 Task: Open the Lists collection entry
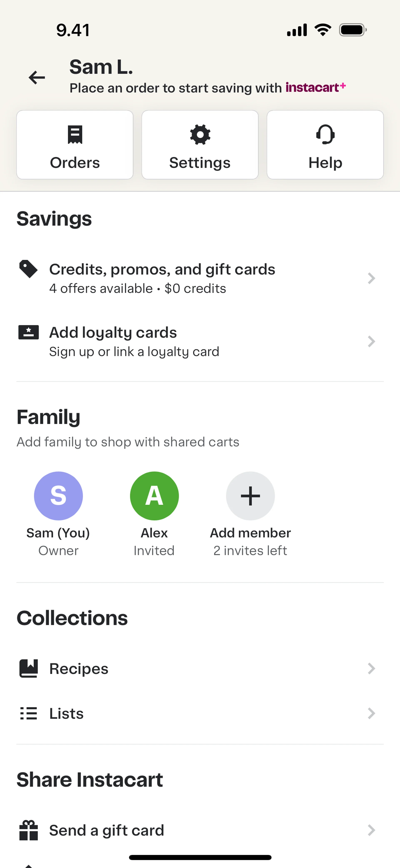tap(200, 713)
